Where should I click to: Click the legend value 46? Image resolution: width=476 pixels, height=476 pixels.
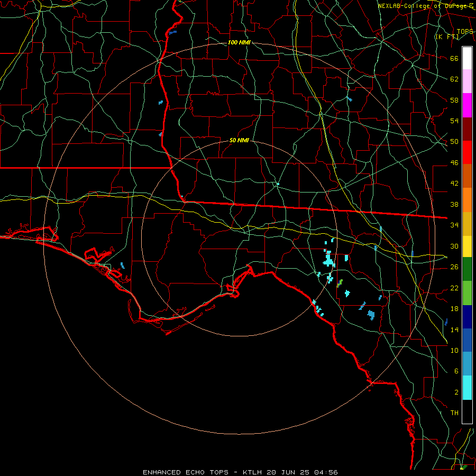pyautogui.click(x=454, y=163)
